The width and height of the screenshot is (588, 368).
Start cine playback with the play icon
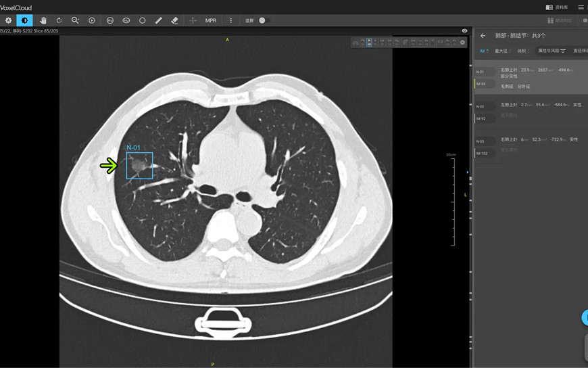92,20
